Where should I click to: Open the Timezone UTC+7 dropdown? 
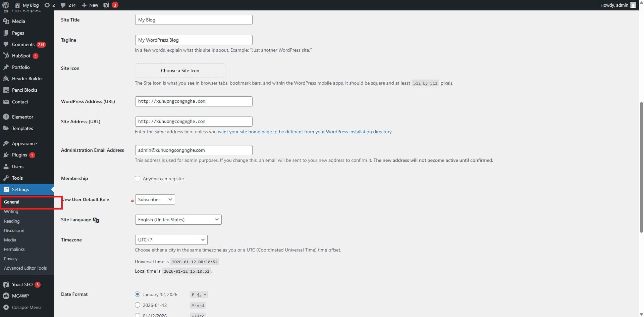[x=171, y=240]
